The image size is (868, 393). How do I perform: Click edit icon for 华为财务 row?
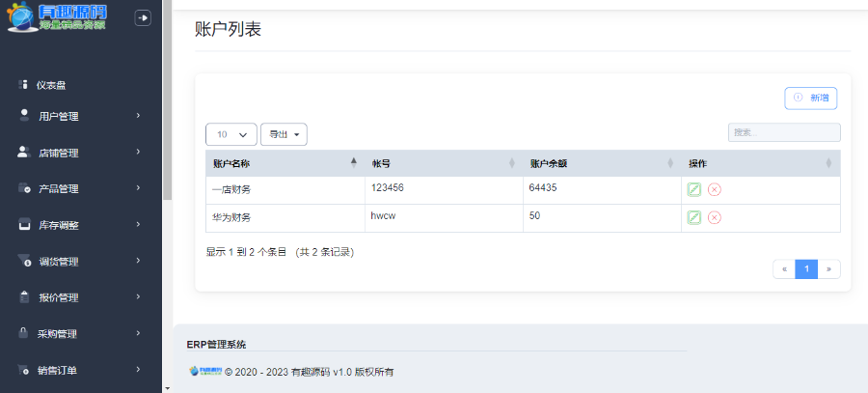pyautogui.click(x=694, y=217)
